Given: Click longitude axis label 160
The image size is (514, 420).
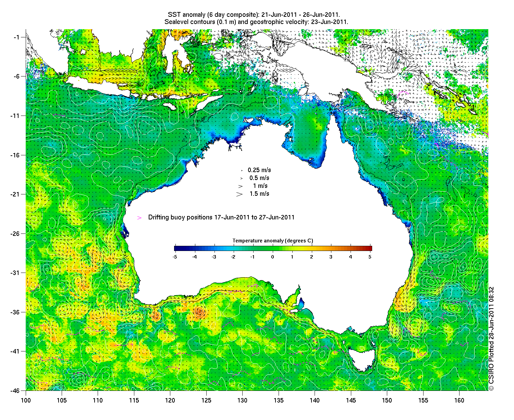Looking at the screenshot, I should click(x=459, y=400).
